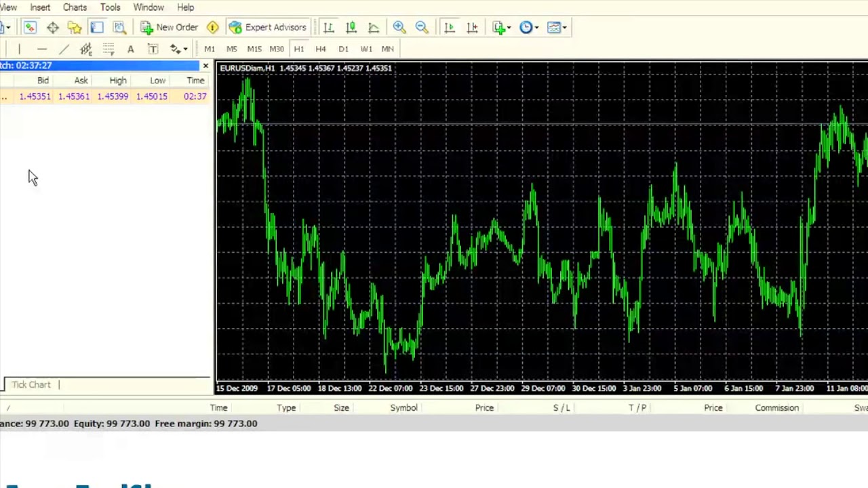Select the horizontal line tool
The height and width of the screenshot is (488, 868).
41,49
